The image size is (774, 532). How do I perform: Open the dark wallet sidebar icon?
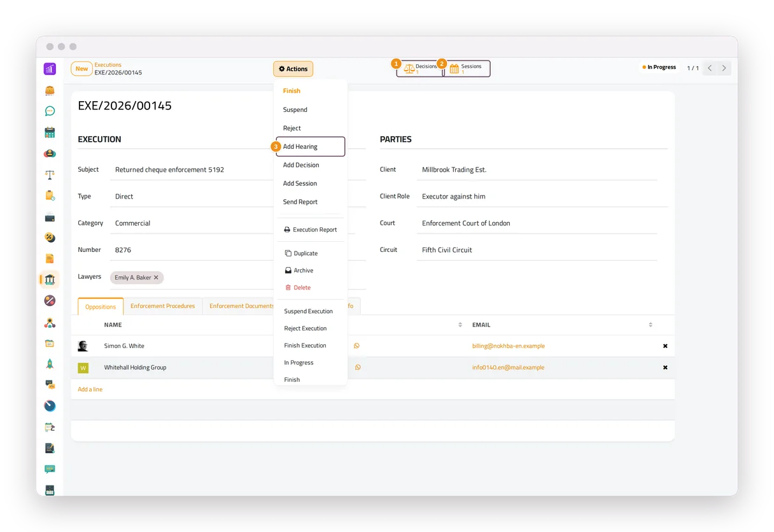[x=50, y=217]
